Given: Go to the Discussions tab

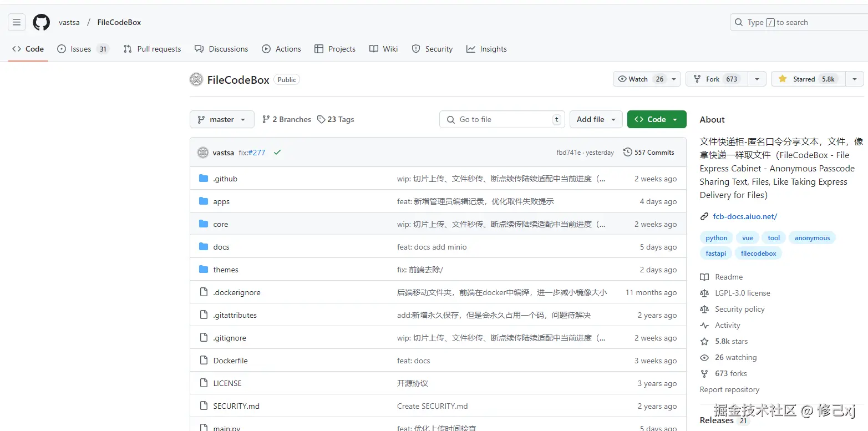Looking at the screenshot, I should click(x=221, y=49).
